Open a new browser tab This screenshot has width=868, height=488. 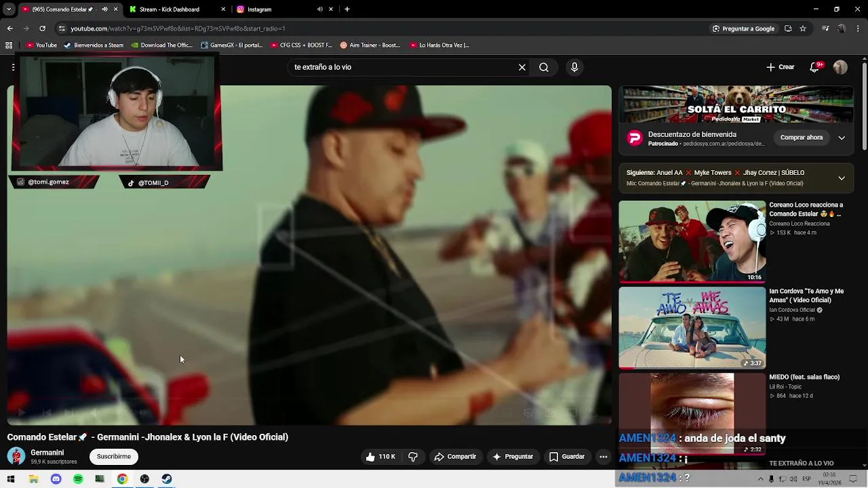pyautogui.click(x=347, y=9)
